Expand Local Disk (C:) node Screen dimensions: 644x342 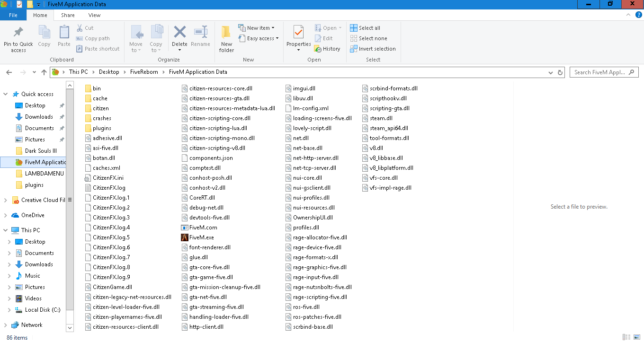(9, 310)
